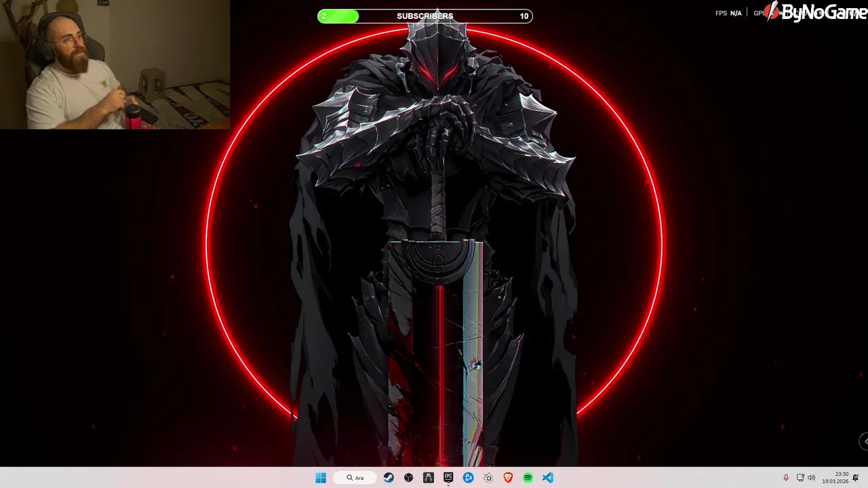Open the volume speaker tray icon
Screen dimensions: 868x488
click(811, 478)
